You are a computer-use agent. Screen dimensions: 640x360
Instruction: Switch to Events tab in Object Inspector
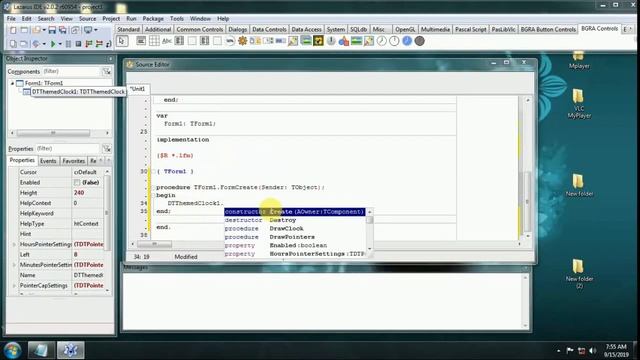pyautogui.click(x=48, y=161)
